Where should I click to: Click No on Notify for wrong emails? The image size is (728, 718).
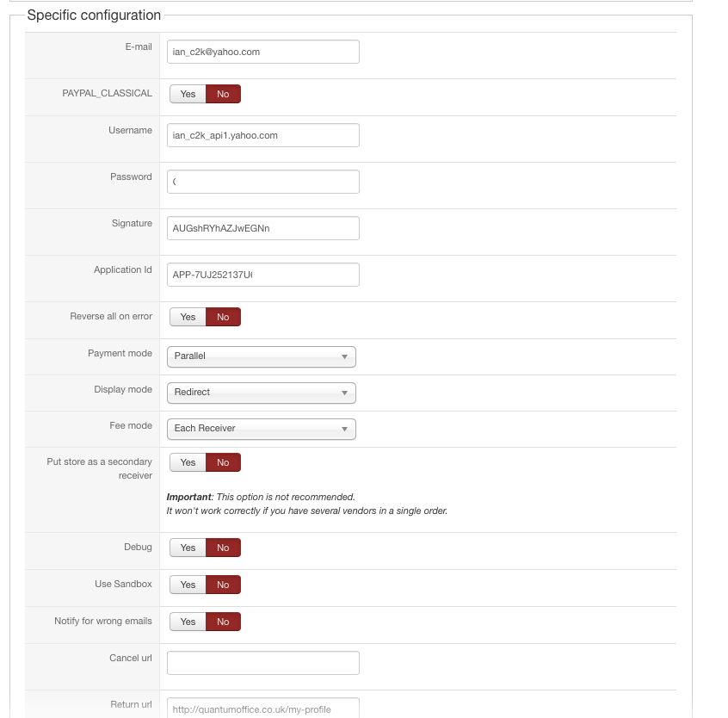[223, 622]
